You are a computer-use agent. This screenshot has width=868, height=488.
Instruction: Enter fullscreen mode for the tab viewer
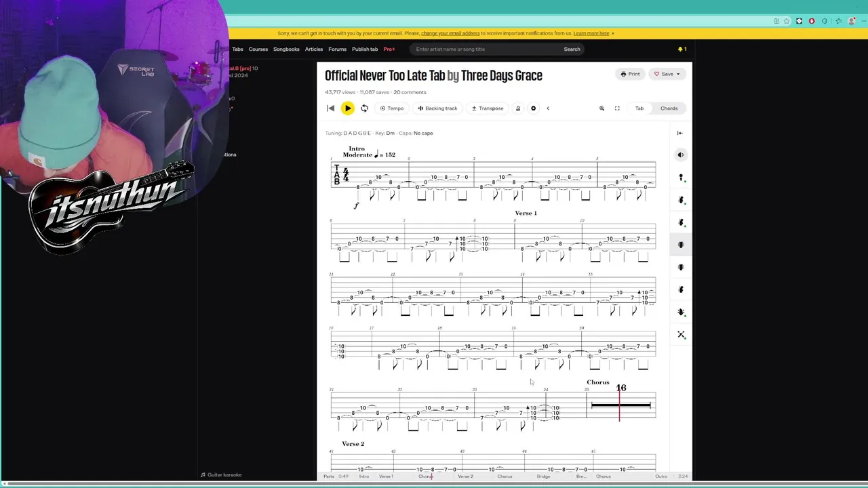617,108
